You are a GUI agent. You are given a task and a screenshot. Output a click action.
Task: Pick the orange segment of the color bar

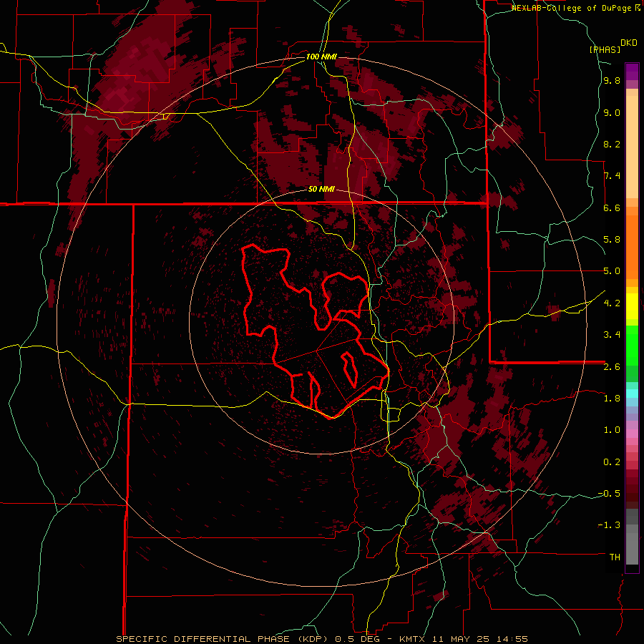632,246
